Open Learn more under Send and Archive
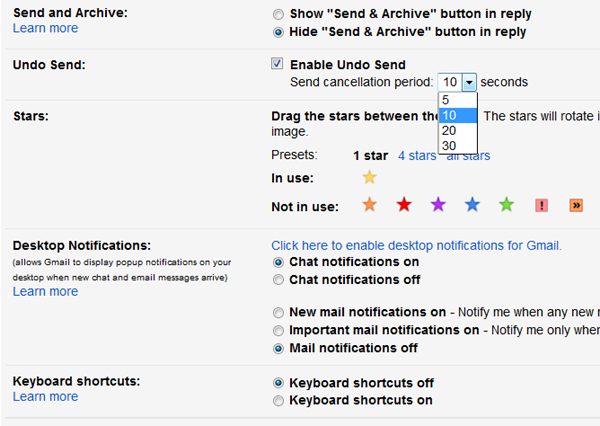The width and height of the screenshot is (600, 426). [46, 28]
